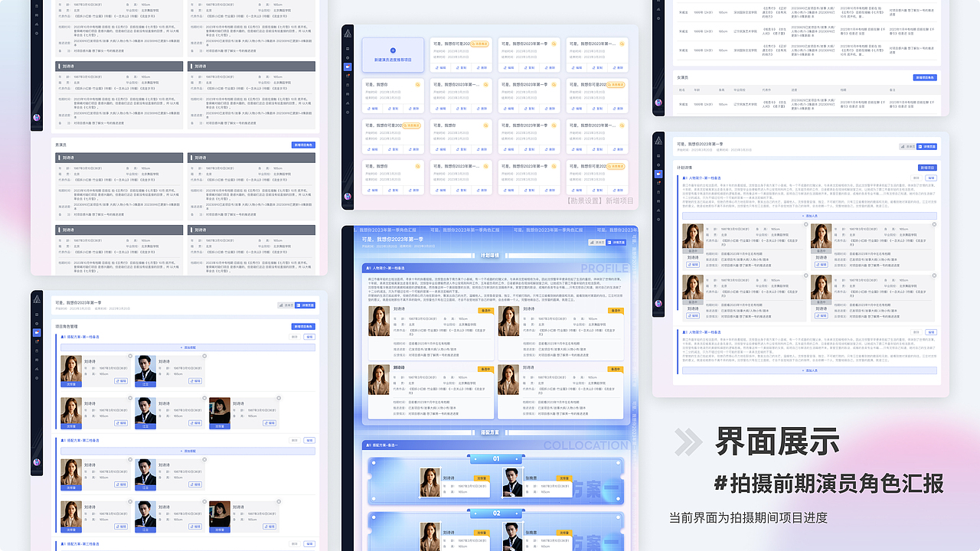Click the 计划详情 heading text
This screenshot has width=980, height=551.
(684, 168)
